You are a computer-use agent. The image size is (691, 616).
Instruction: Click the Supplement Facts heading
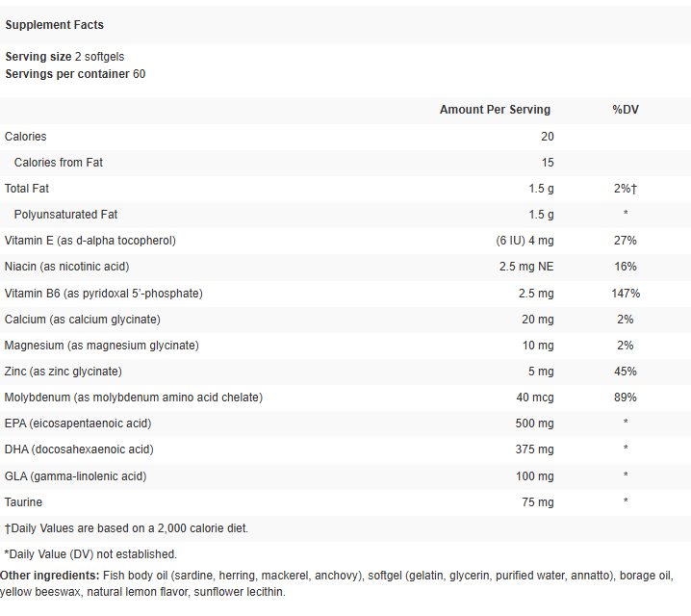coord(55,24)
